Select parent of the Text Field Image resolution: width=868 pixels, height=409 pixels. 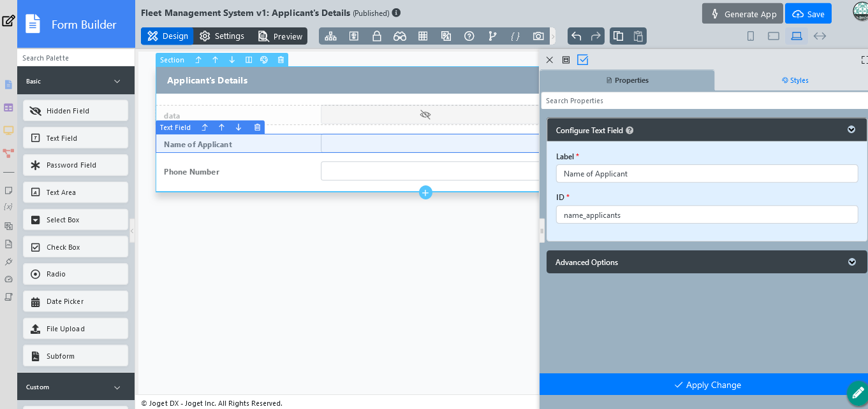click(205, 127)
